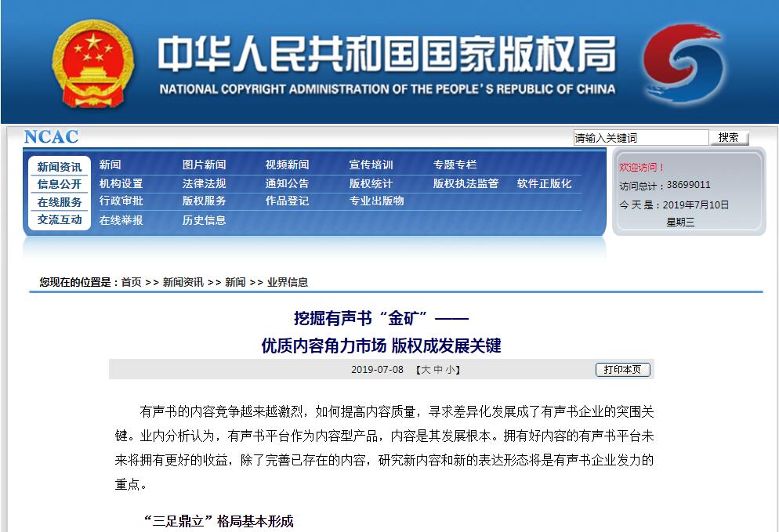Click the 首页 breadcrumb link
The image size is (779, 532).
coord(131,282)
